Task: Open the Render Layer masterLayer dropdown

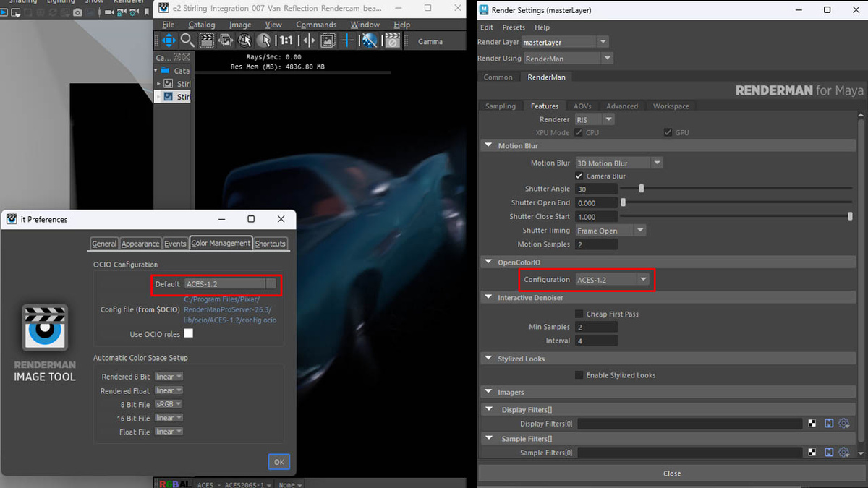Action: point(565,42)
